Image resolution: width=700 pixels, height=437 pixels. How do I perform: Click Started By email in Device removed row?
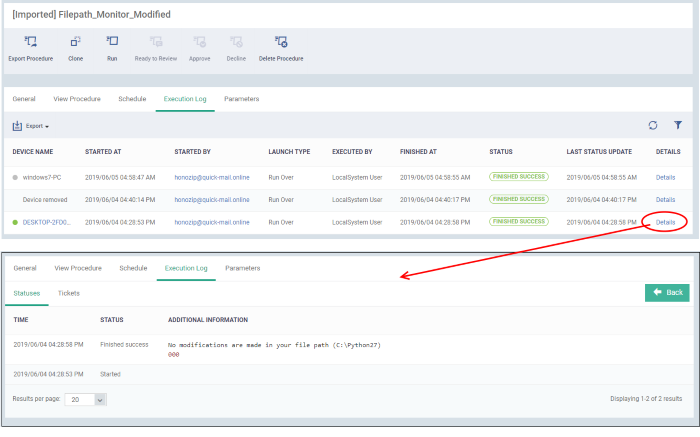coord(212,200)
